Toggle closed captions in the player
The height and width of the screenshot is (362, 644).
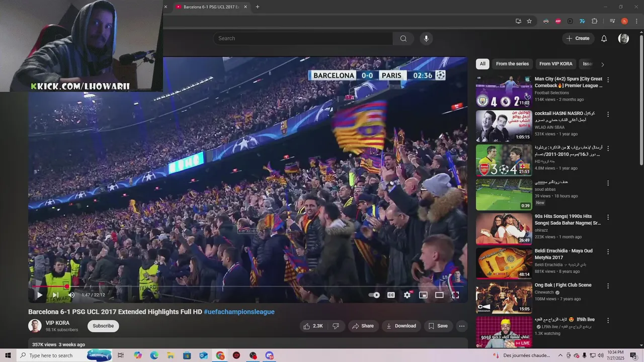click(x=391, y=295)
